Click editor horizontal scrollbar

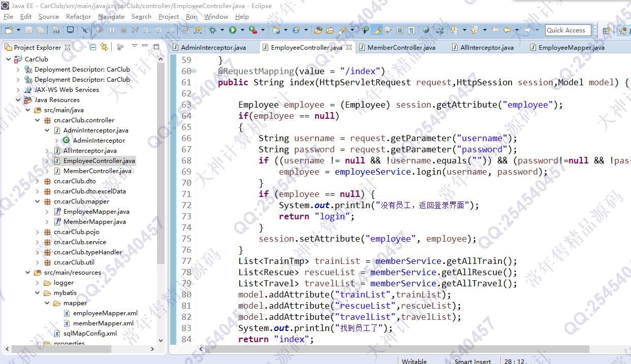(x=396, y=349)
